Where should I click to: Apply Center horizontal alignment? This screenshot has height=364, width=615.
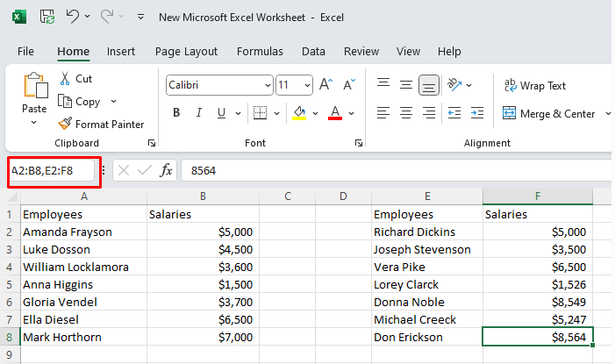point(406,113)
